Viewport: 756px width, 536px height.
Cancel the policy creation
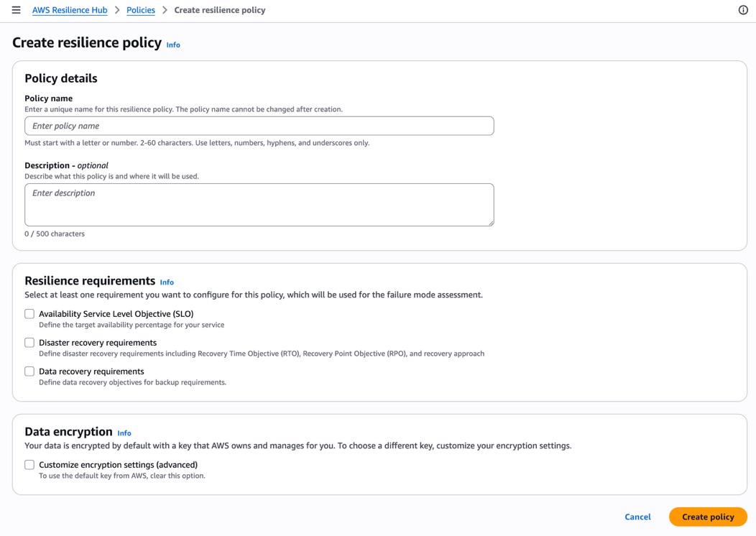[637, 517]
